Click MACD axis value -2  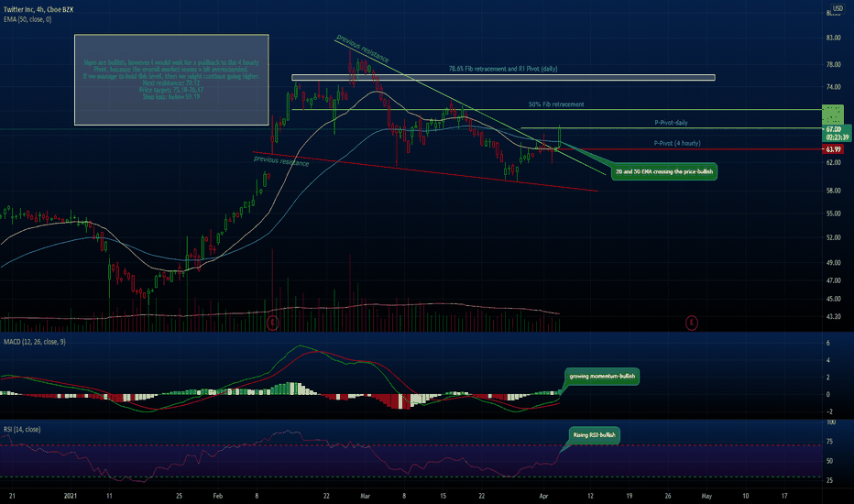pyautogui.click(x=827, y=411)
